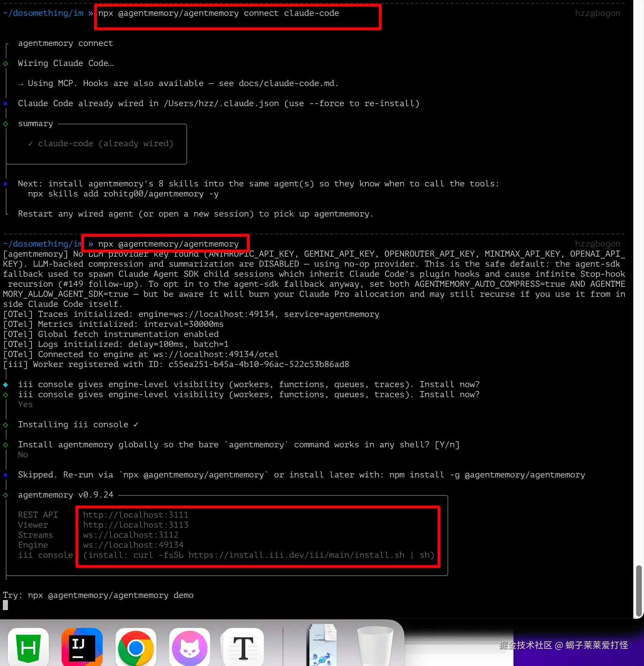Click the 'Worker registered with ID' line

[176, 364]
